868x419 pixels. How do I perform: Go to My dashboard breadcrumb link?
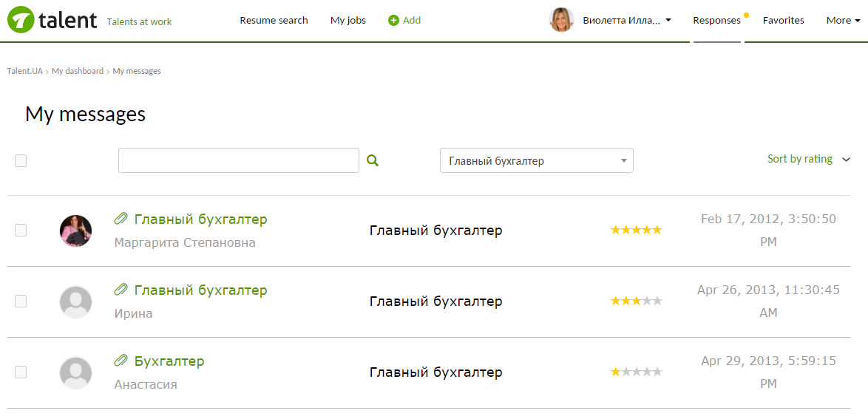pos(78,71)
